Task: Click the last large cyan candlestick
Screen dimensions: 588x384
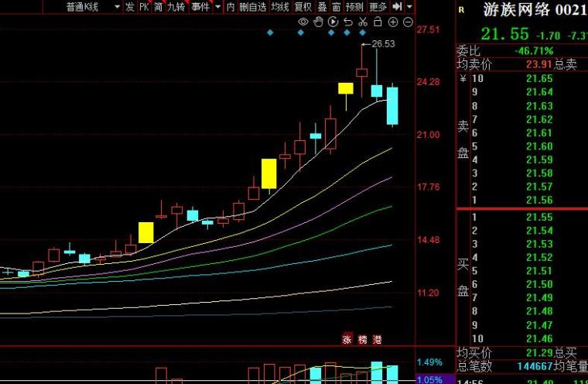Action: (392, 106)
